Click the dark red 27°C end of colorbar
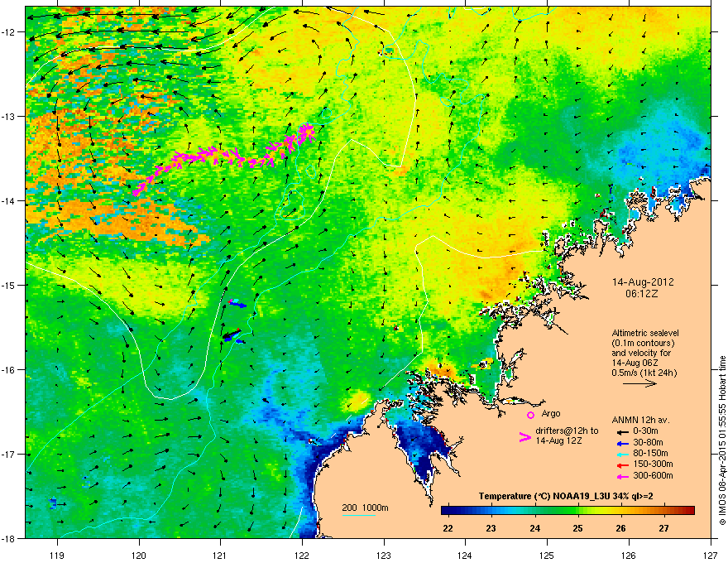The height and width of the screenshot is (563, 728). coord(689,511)
